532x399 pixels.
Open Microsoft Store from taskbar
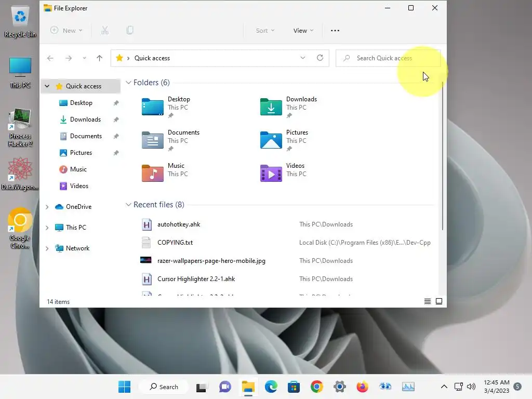pos(294,387)
